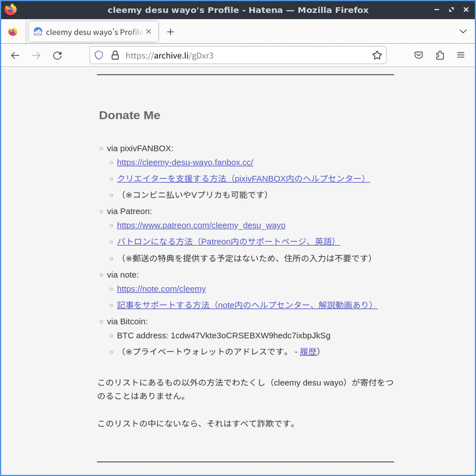View site security padlock info
This screenshot has width=476, height=476.
pos(115,55)
